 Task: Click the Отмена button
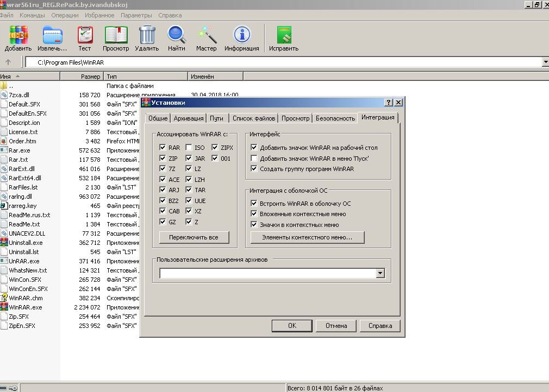click(x=336, y=326)
